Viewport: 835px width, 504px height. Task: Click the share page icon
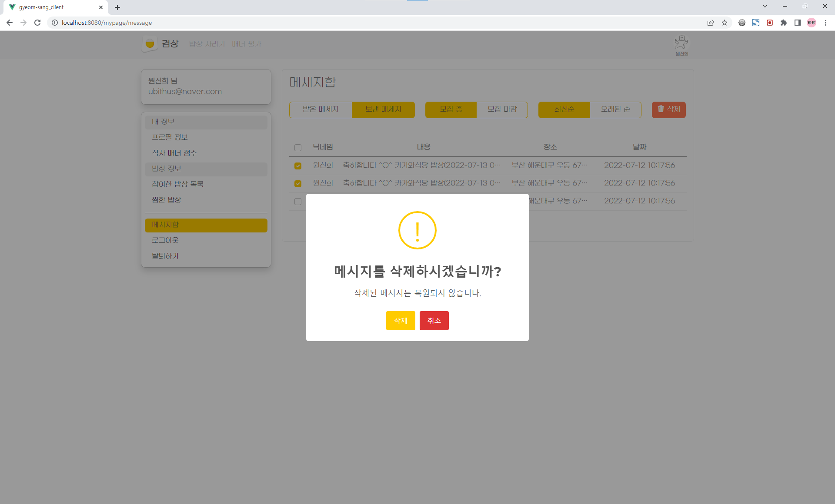(711, 23)
